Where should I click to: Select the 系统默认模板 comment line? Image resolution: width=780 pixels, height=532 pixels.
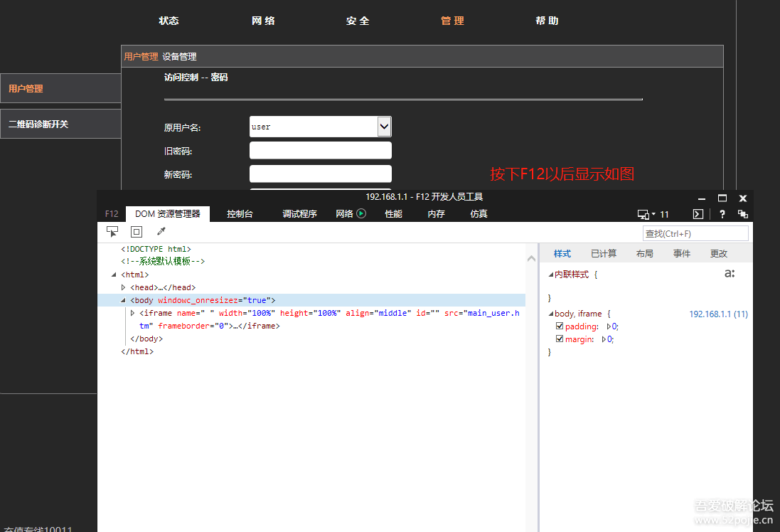[x=163, y=261]
